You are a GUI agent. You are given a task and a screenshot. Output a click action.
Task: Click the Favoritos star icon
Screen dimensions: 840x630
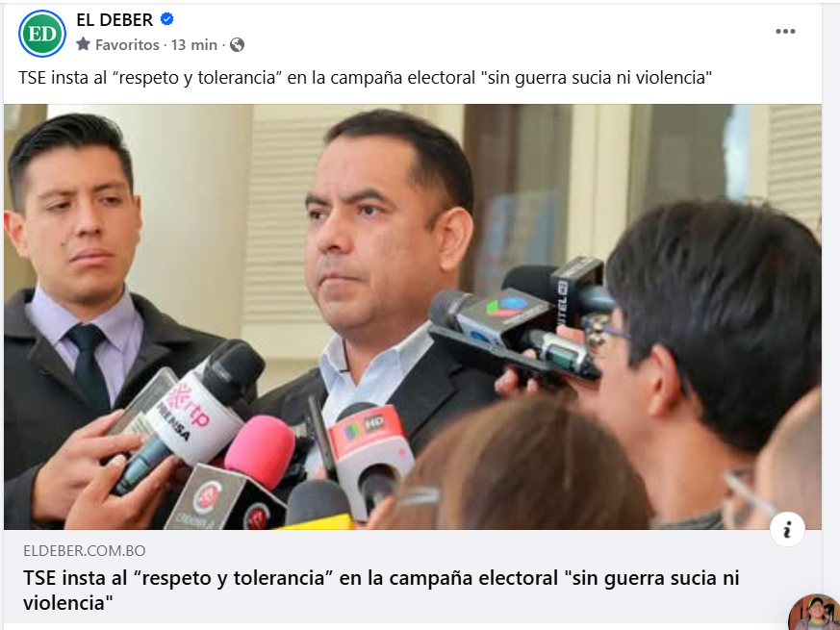point(83,44)
